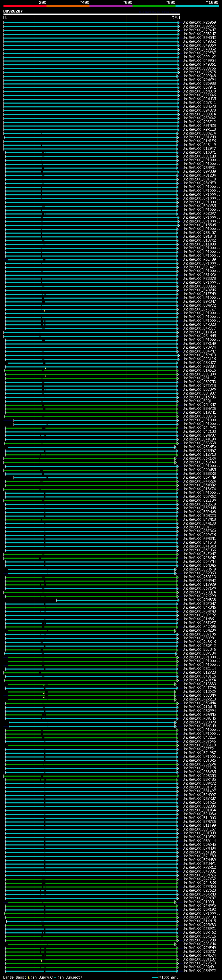Viewport: 222px width, 980px height.
Task: Click the cyan ~100% identity color band
Action: point(197,6)
